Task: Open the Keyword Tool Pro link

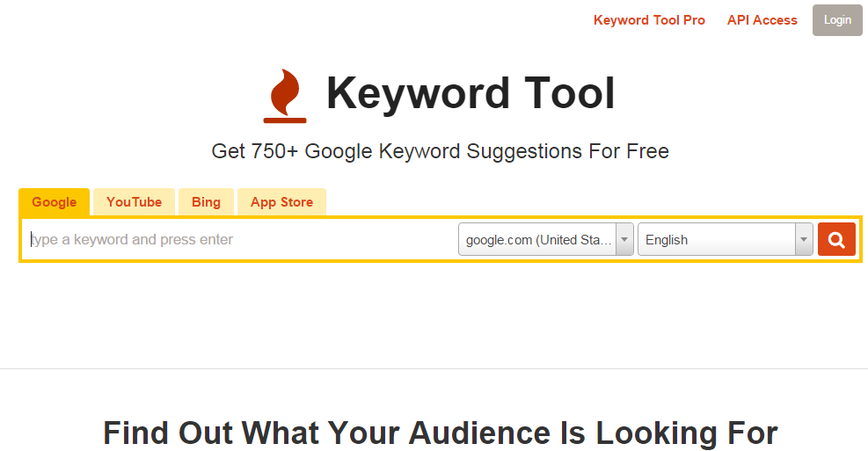Action: [x=649, y=20]
